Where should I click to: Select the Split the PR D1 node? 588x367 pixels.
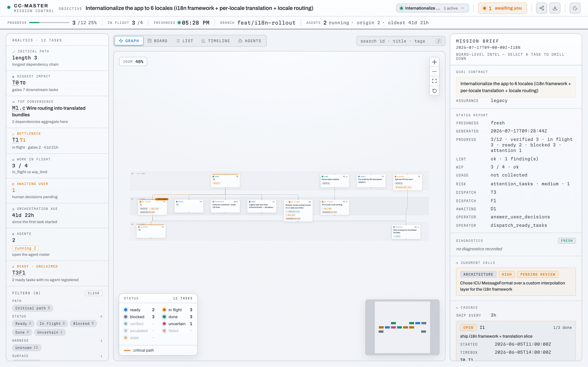[x=407, y=182]
